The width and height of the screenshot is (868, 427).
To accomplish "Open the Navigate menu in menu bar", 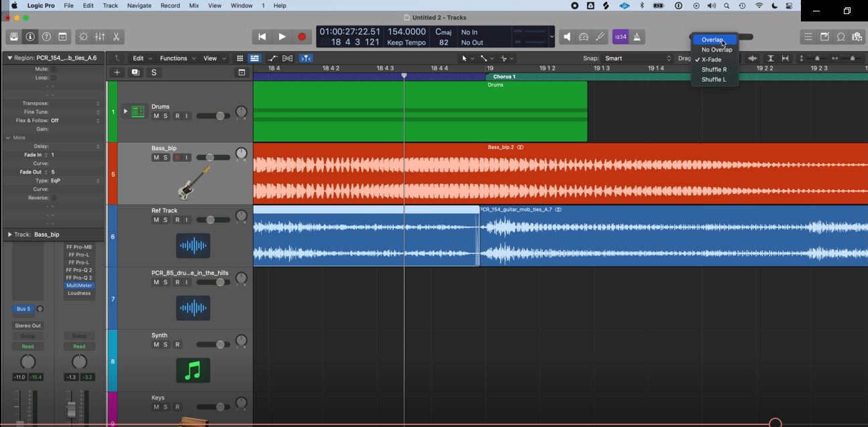I will click(x=139, y=5).
